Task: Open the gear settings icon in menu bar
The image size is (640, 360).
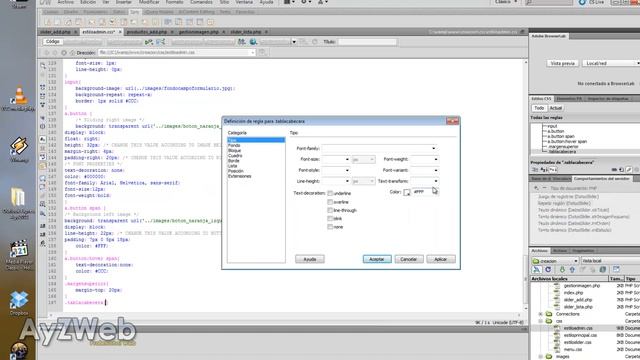Action: click(306, 2)
